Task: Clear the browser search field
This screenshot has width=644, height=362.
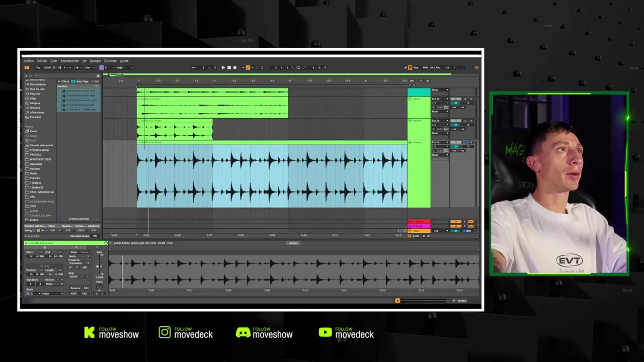Action: click(x=98, y=76)
